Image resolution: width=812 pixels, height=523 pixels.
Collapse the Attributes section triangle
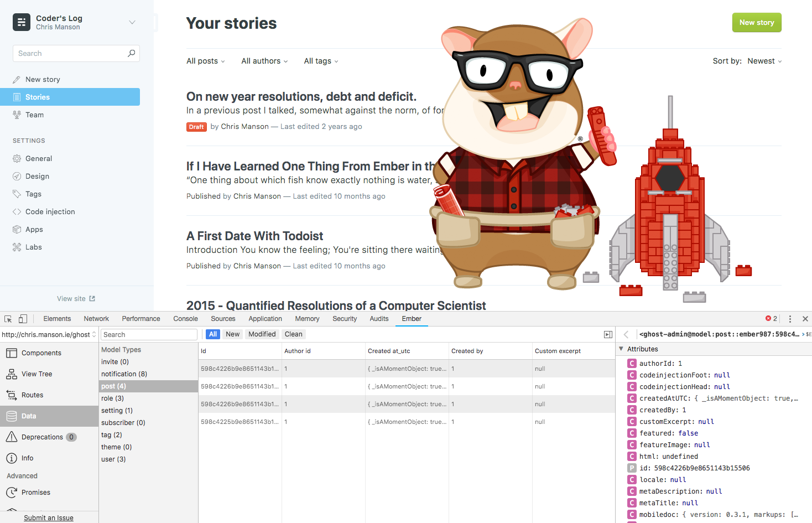coord(621,349)
